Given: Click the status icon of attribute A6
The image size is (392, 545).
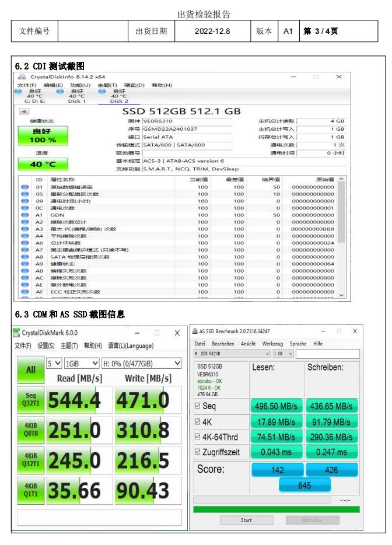Looking at the screenshot, I should 24,243.
